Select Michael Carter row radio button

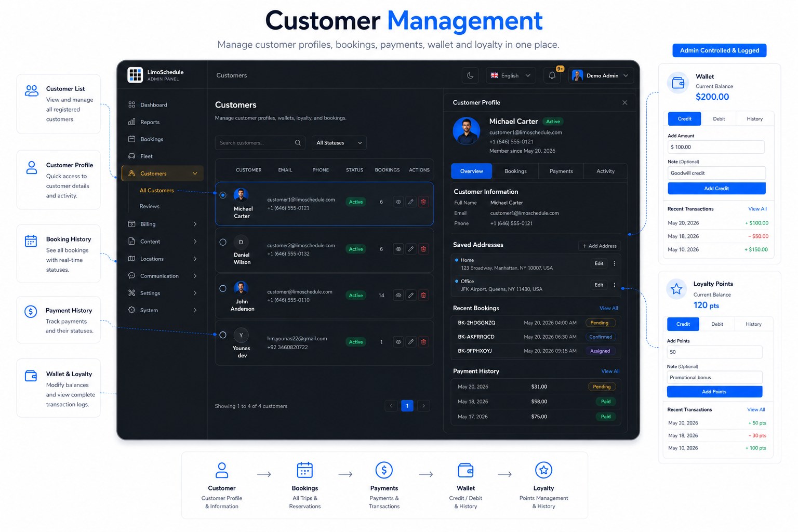coord(223,195)
